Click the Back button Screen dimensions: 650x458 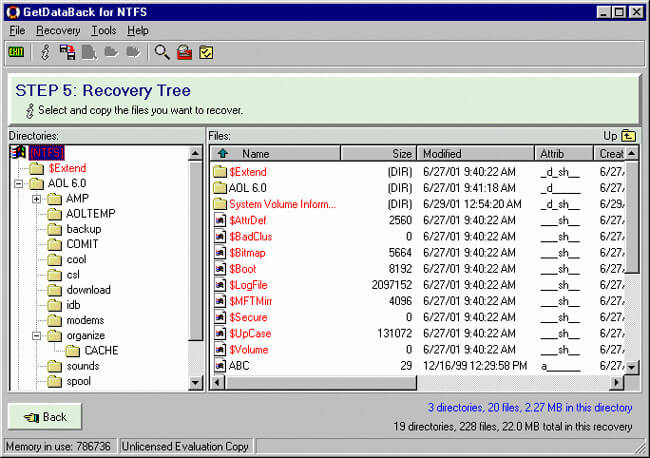[45, 417]
